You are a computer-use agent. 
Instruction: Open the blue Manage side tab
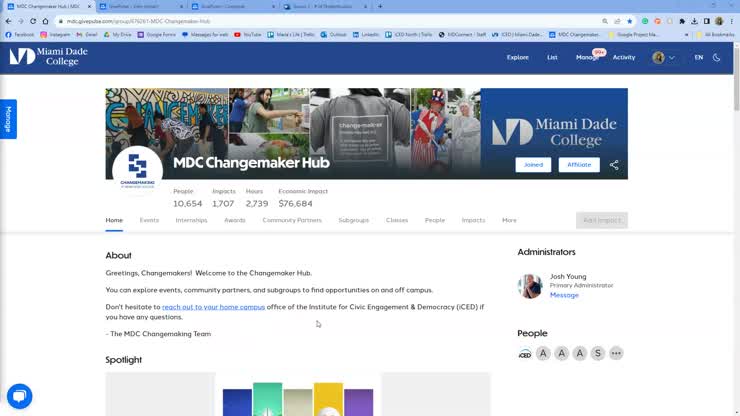8,119
